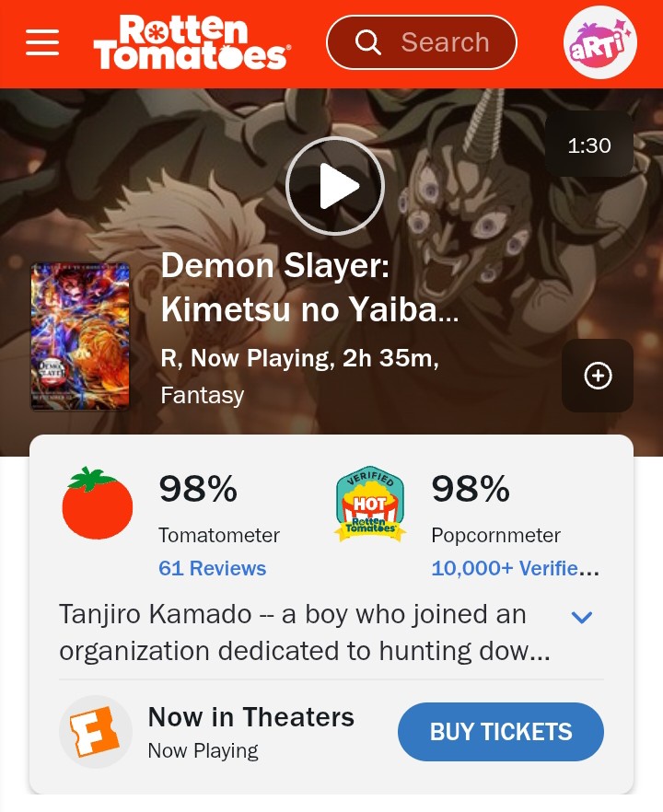Click the 98% Tomatometer score

pyautogui.click(x=198, y=489)
